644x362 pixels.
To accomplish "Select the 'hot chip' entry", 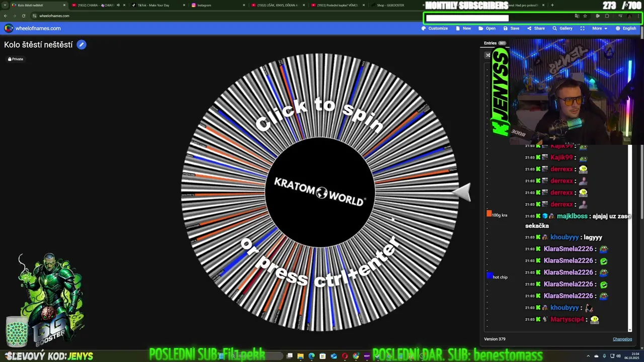I will pos(500,277).
